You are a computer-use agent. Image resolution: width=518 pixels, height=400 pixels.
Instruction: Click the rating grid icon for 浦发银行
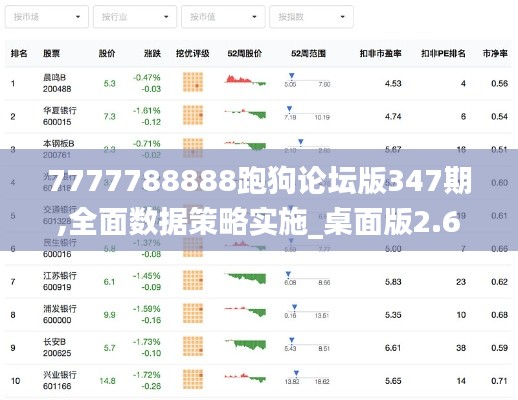pyautogui.click(x=193, y=313)
